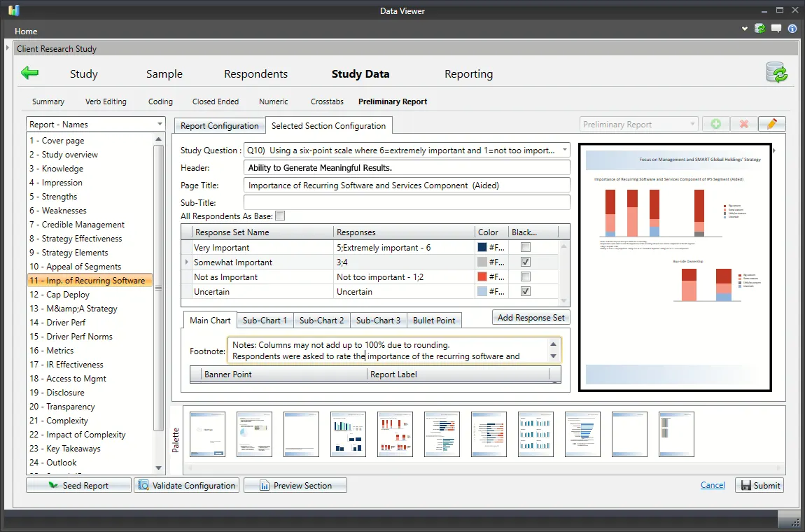Click the report preview page image
805x532 pixels.
pos(675,267)
